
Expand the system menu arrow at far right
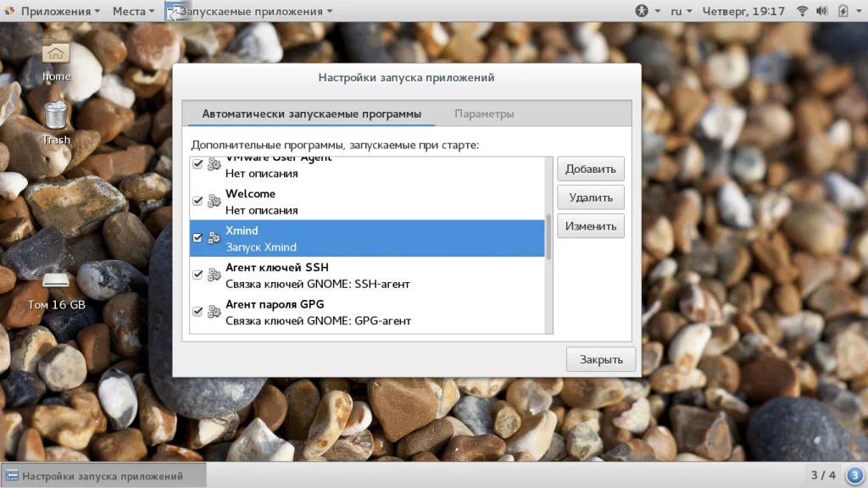860,11
